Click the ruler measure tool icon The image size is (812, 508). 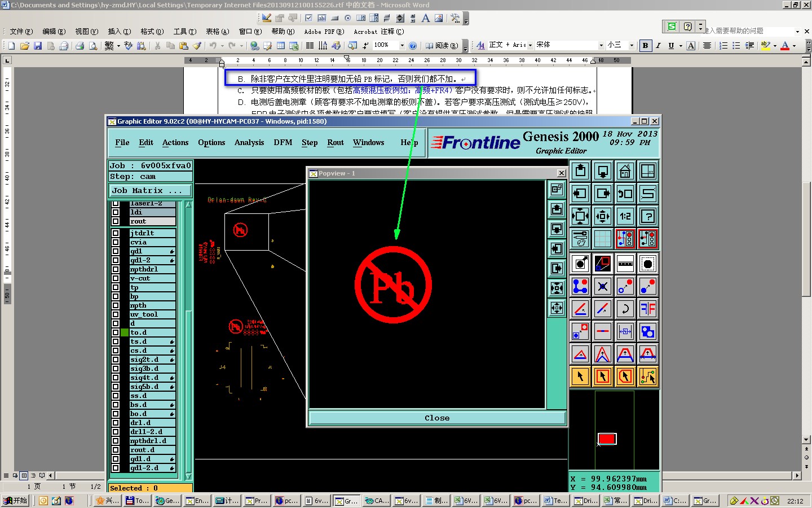(x=625, y=264)
